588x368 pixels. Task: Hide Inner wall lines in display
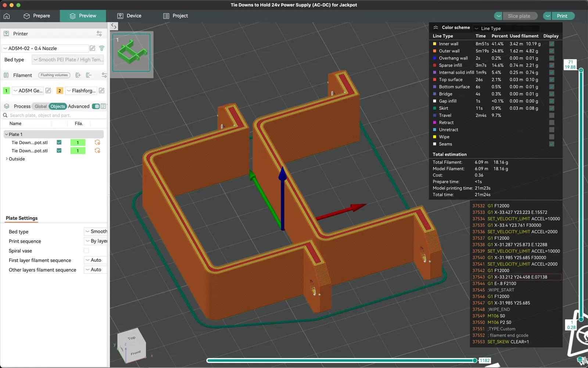tap(552, 44)
